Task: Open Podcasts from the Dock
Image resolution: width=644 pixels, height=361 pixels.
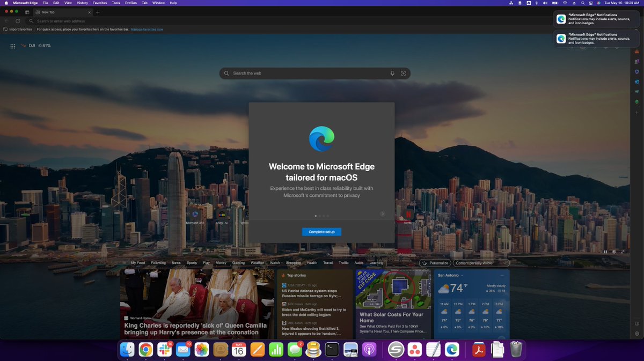Action: [369, 350]
